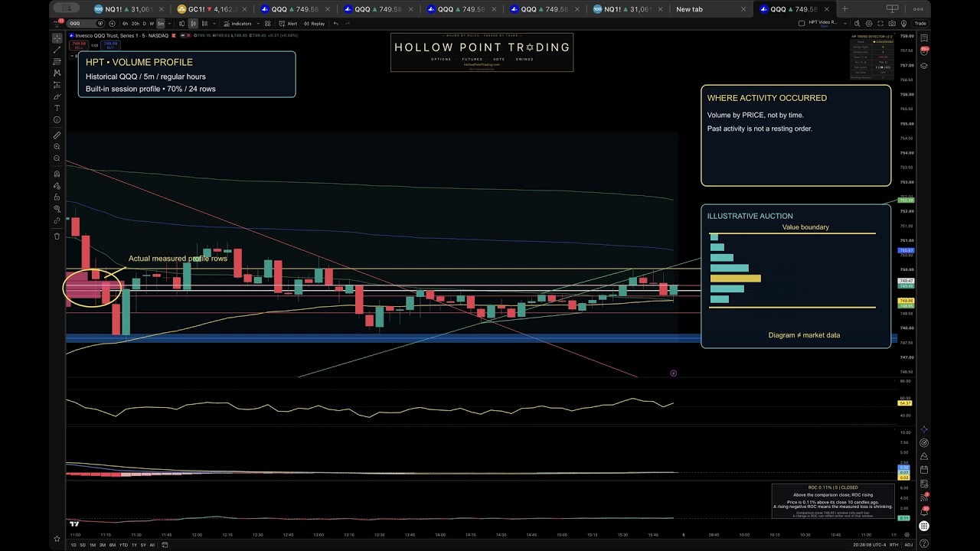
Task: Take a chart snapshot camera icon
Action: pos(892,24)
